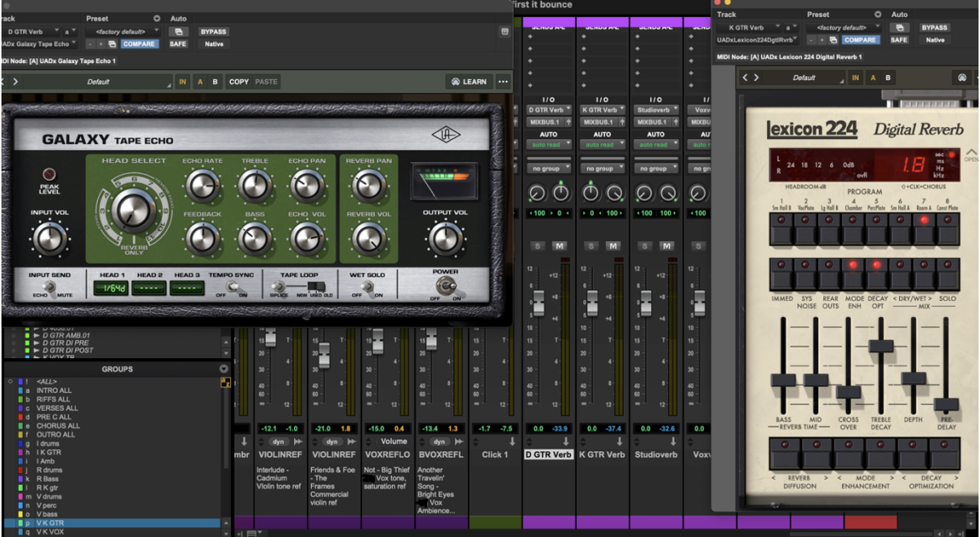The height and width of the screenshot is (537, 980).
Task: Click the Galaxy LEARN button
Action: pyautogui.click(x=469, y=82)
